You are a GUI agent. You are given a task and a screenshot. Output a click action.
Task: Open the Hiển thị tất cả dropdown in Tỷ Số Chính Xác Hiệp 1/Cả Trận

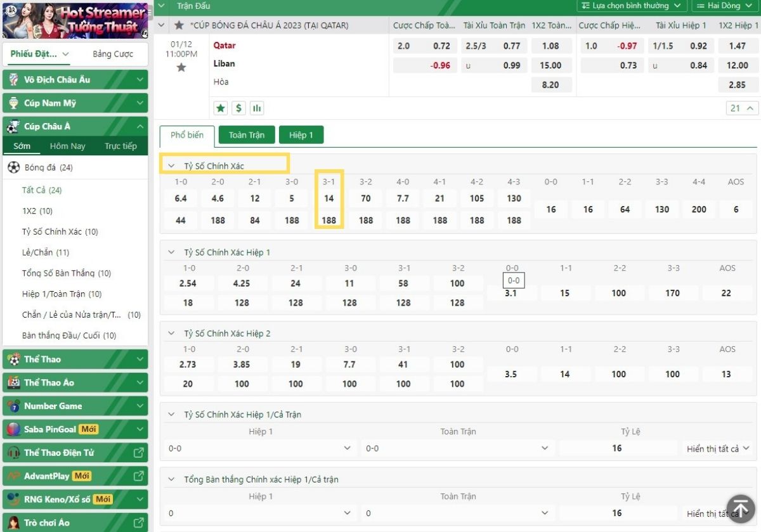click(718, 448)
